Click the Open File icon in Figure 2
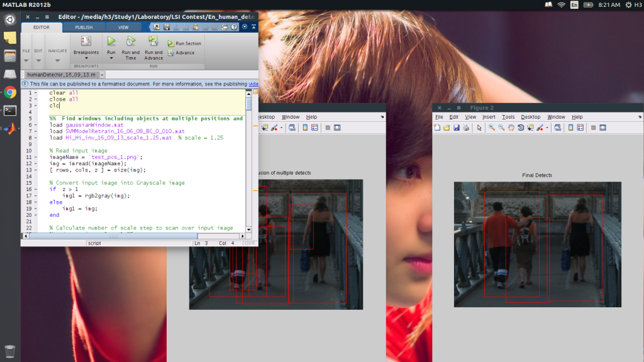 pyautogui.click(x=447, y=128)
